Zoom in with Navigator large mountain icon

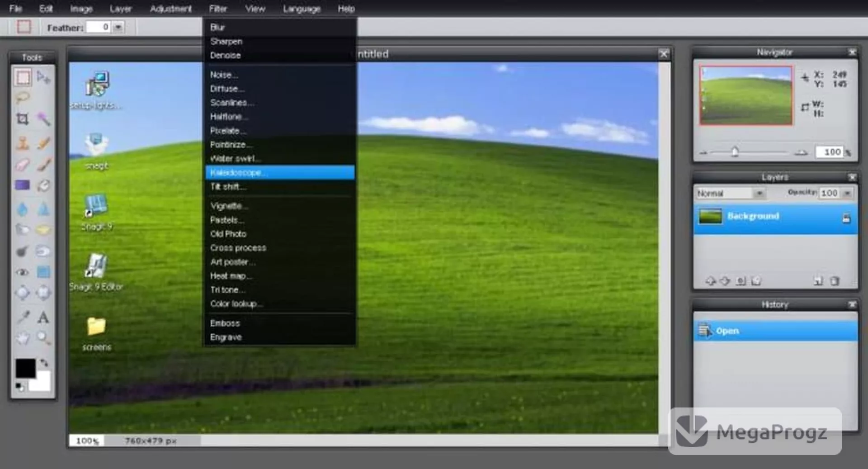coord(801,152)
